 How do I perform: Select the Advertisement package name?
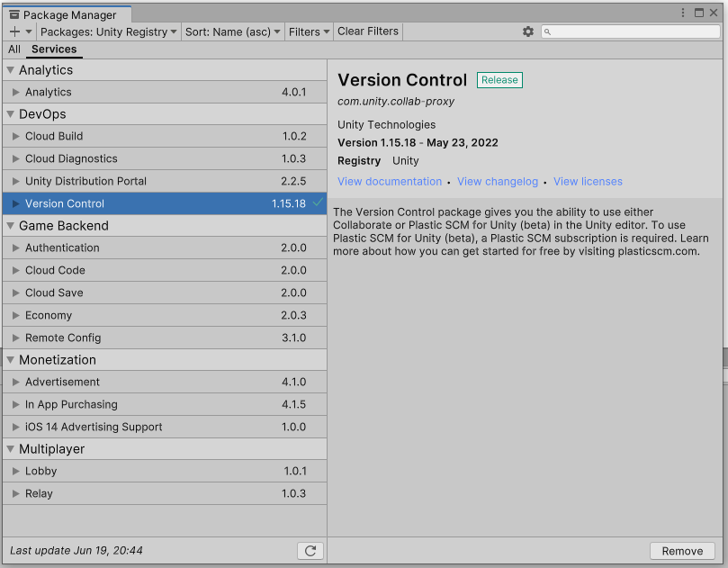point(62,382)
